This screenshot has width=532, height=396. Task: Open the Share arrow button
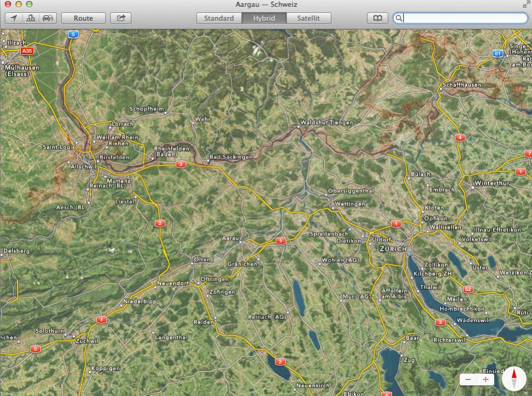pyautogui.click(x=121, y=18)
